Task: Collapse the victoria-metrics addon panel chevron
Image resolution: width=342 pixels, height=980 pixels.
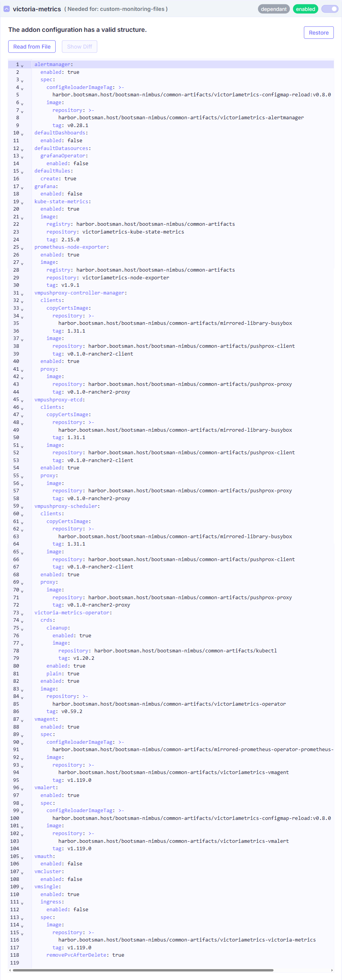Action: click(7, 9)
